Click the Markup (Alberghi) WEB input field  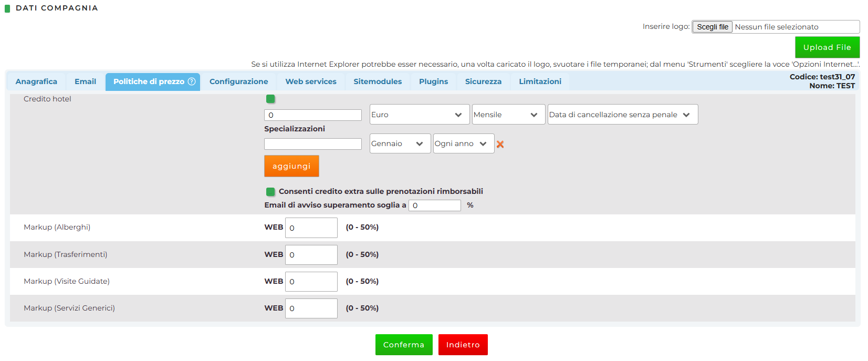coord(311,228)
